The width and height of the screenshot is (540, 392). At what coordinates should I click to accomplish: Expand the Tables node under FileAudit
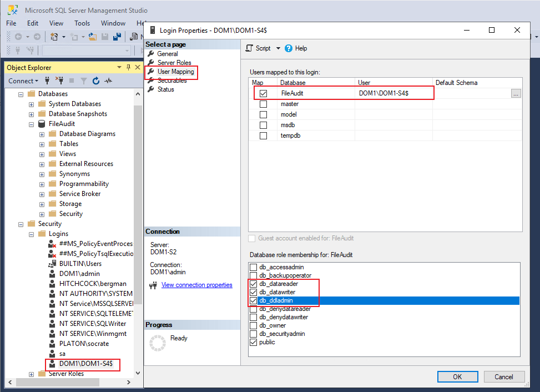[42, 144]
